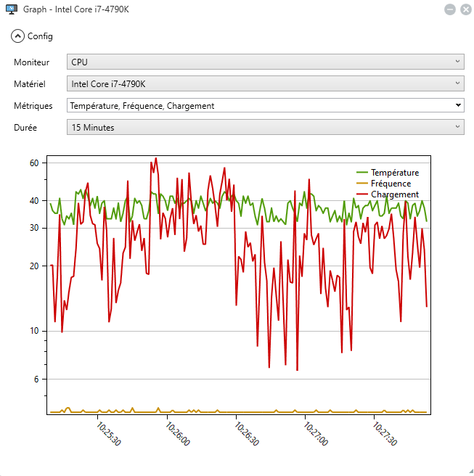Click the 10:26:00 time axis label
This screenshot has width=474, height=476.
coord(178,433)
